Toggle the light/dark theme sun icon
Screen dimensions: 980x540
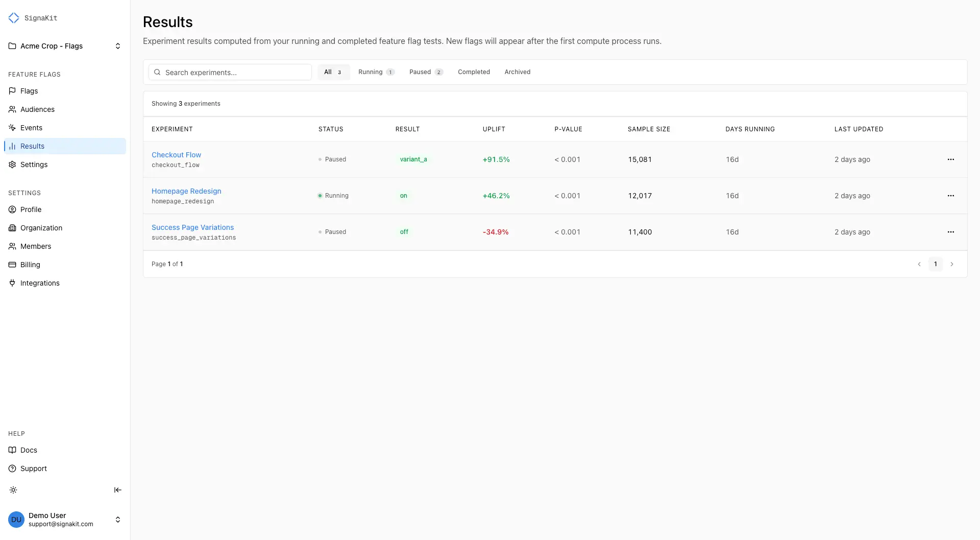pos(13,490)
